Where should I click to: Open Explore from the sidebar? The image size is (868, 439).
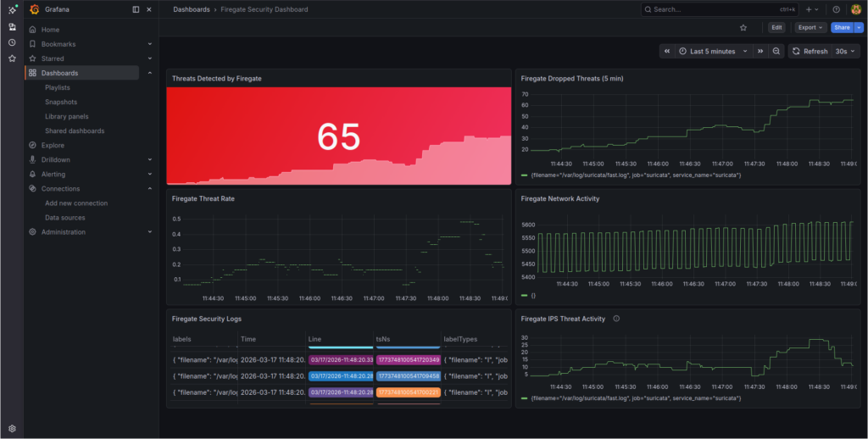[x=53, y=145]
